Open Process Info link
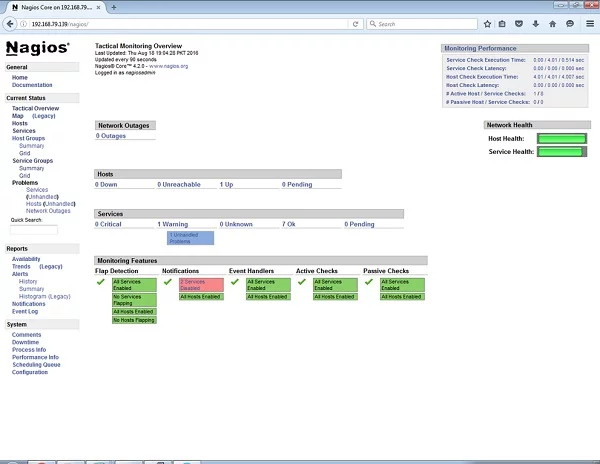Screen dimensions: 600x464 (29, 350)
